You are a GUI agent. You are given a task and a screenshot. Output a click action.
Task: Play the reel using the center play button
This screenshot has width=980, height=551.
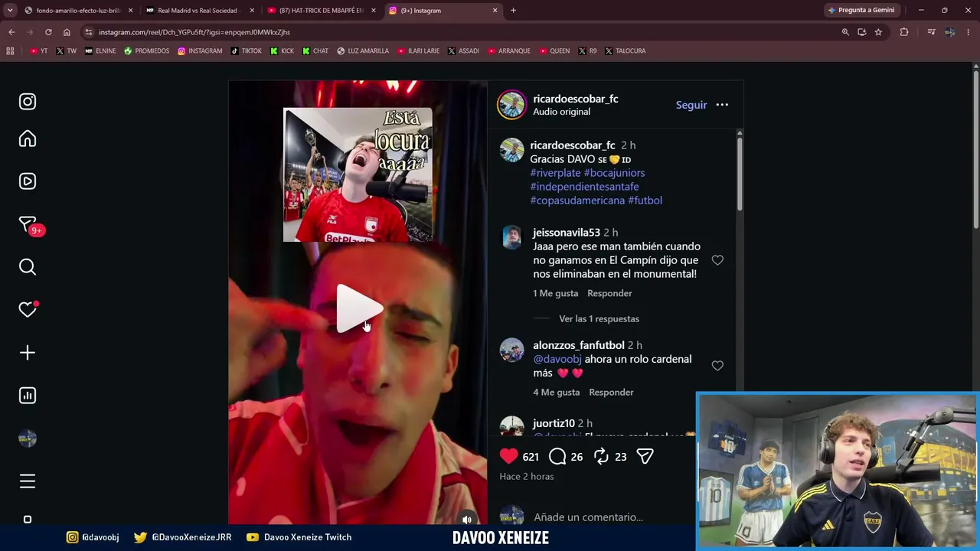(x=358, y=308)
